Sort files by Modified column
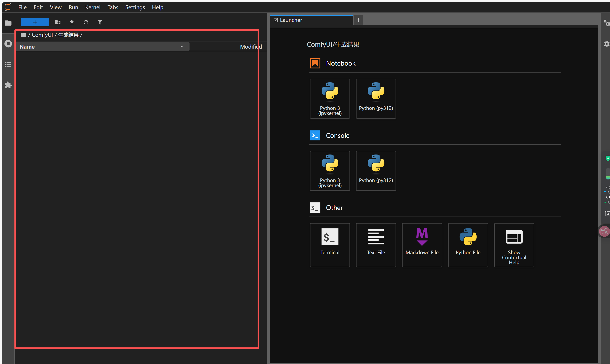The image size is (610, 364). click(250, 47)
